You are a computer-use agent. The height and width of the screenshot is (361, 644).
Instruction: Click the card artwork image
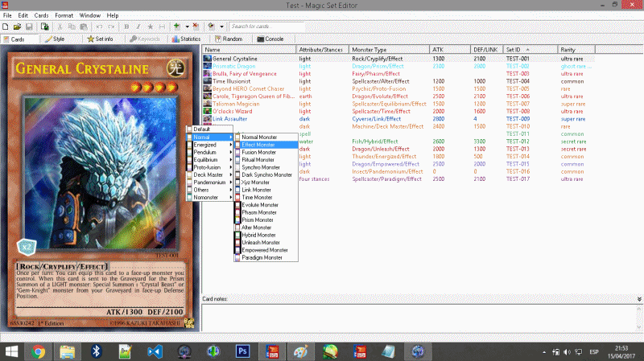pos(100,173)
